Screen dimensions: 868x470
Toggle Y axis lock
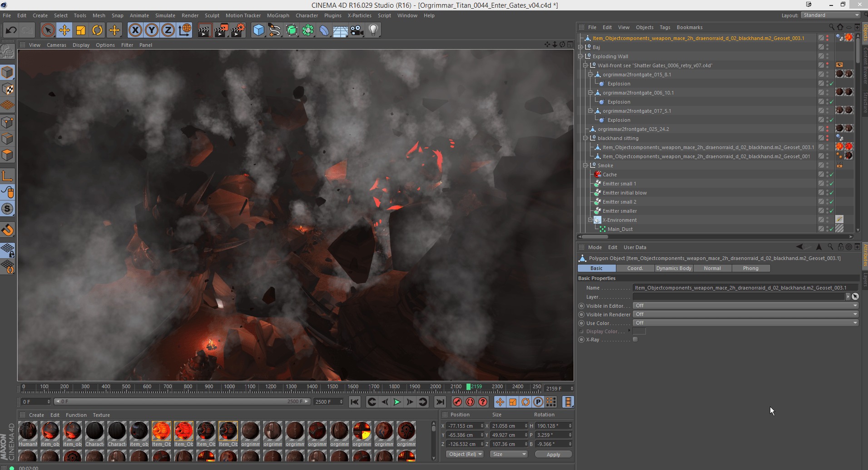point(152,30)
